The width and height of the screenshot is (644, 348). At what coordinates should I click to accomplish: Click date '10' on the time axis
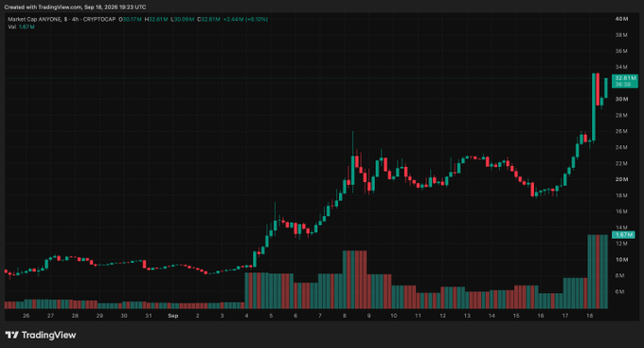[x=393, y=316]
